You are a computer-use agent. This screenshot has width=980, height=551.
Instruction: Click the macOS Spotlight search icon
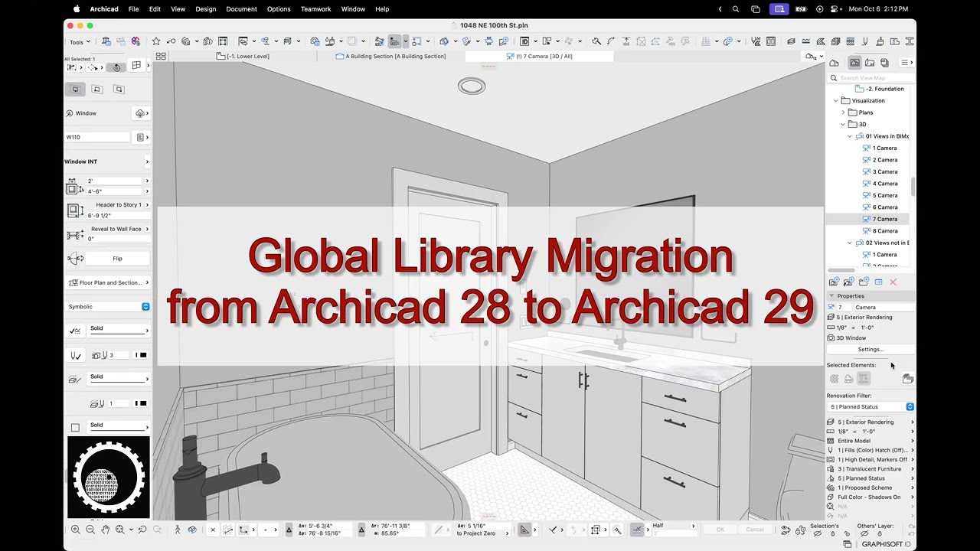pos(736,9)
